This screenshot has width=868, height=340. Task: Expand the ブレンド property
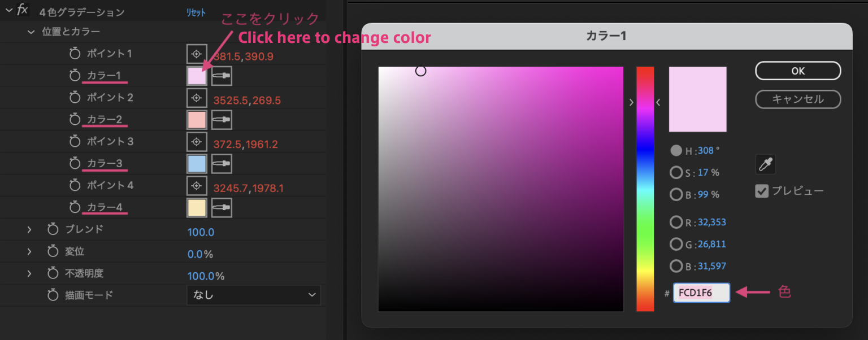[29, 229]
